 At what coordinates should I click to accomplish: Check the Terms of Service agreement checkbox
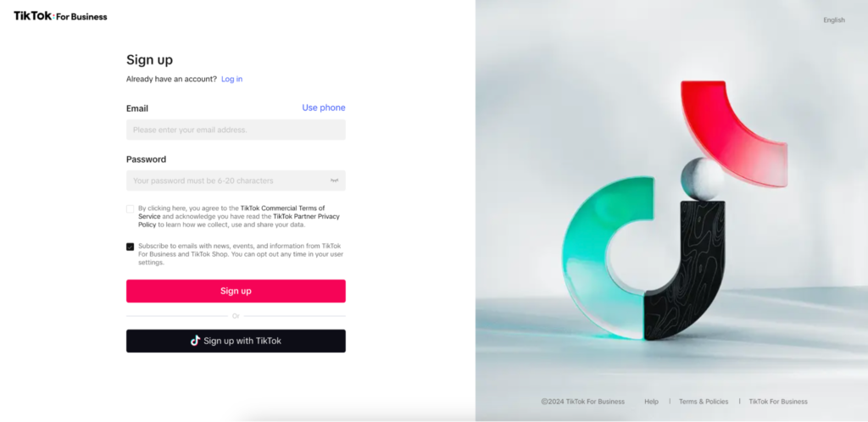[131, 208]
